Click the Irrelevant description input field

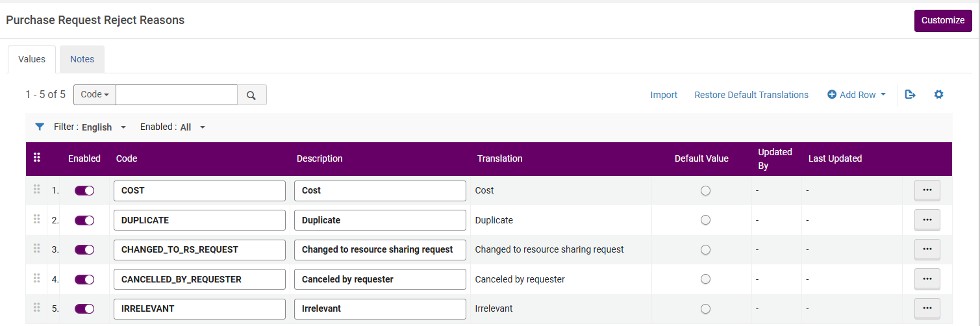coord(380,309)
